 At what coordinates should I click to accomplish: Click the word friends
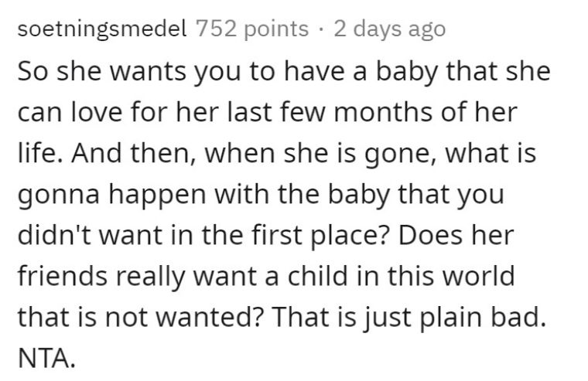pyautogui.click(x=62, y=276)
